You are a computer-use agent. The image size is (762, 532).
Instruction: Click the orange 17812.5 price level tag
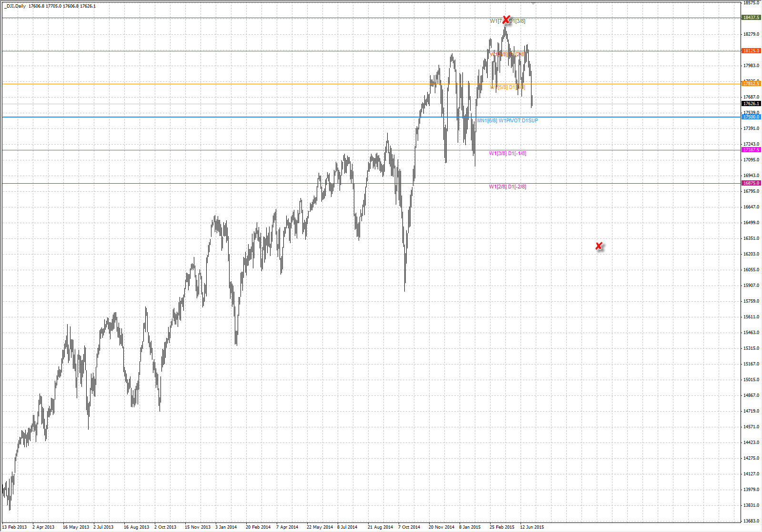[751, 84]
